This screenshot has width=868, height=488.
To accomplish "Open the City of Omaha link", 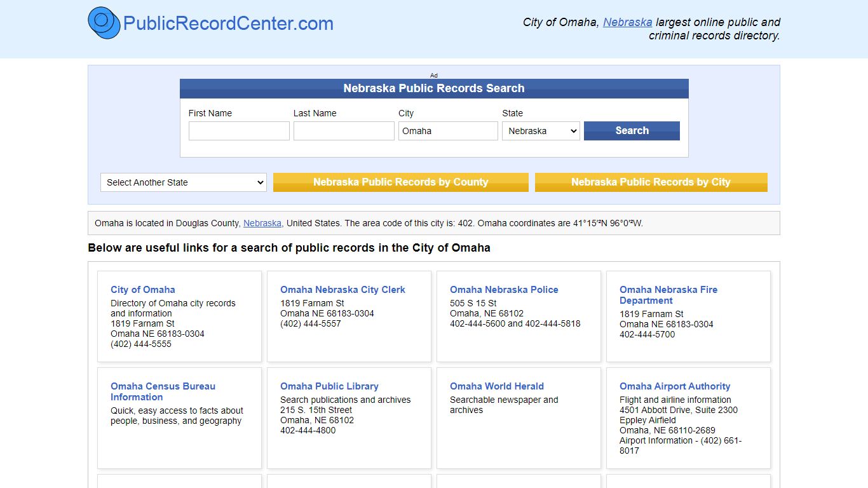I will pos(143,290).
